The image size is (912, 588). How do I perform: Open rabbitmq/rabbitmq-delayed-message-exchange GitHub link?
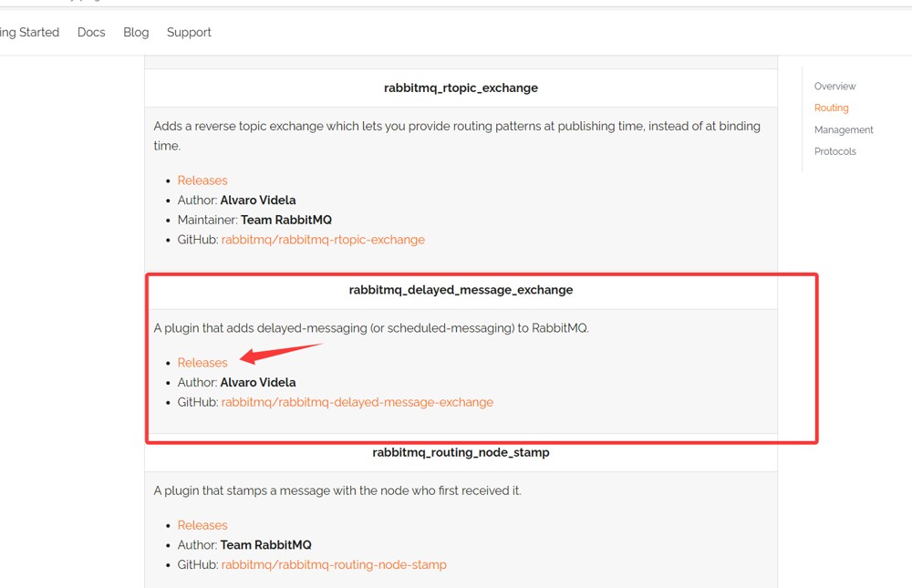[358, 402]
